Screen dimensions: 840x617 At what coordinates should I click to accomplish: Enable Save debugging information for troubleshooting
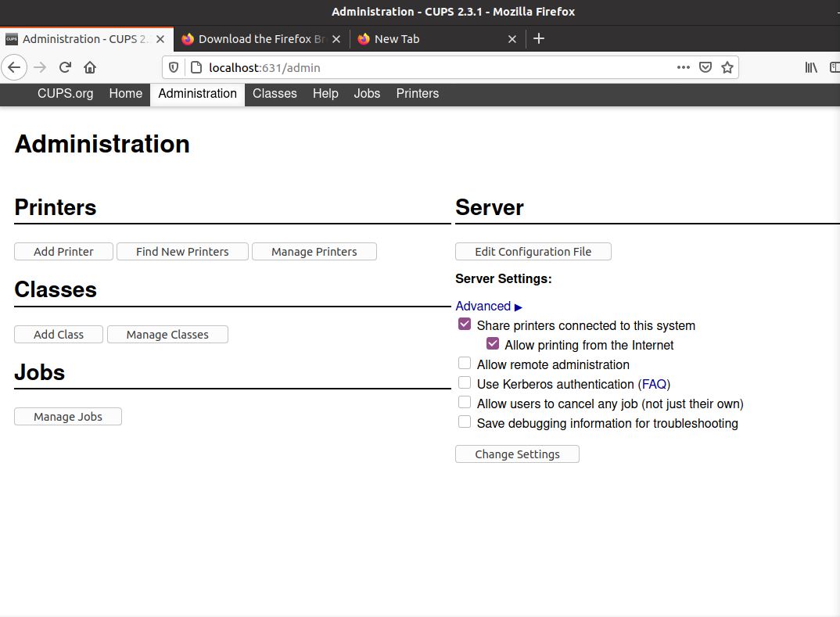(465, 422)
